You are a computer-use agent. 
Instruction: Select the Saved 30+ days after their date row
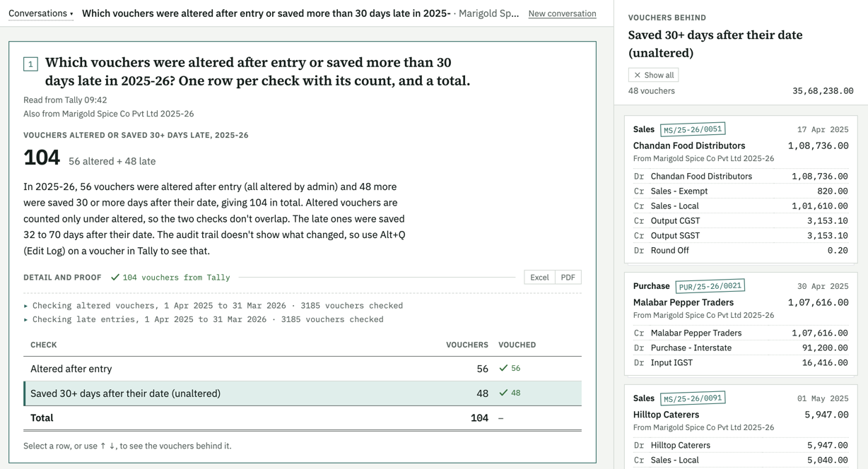[x=303, y=393]
